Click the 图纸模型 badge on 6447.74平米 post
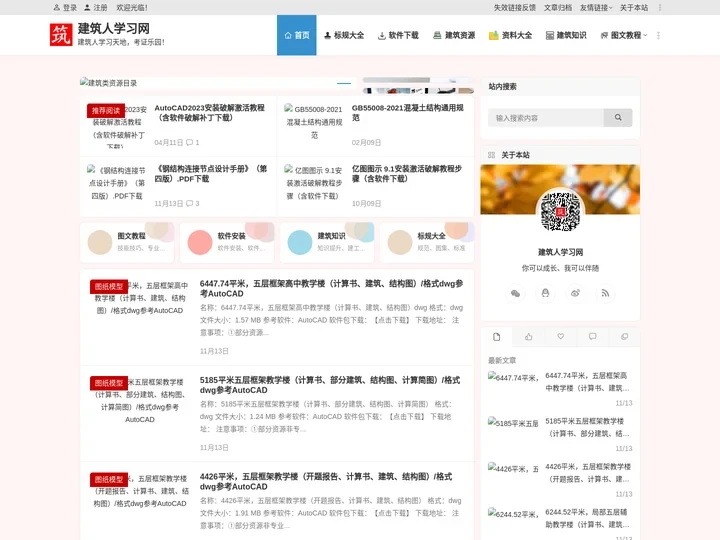The width and height of the screenshot is (720, 540). click(x=109, y=287)
